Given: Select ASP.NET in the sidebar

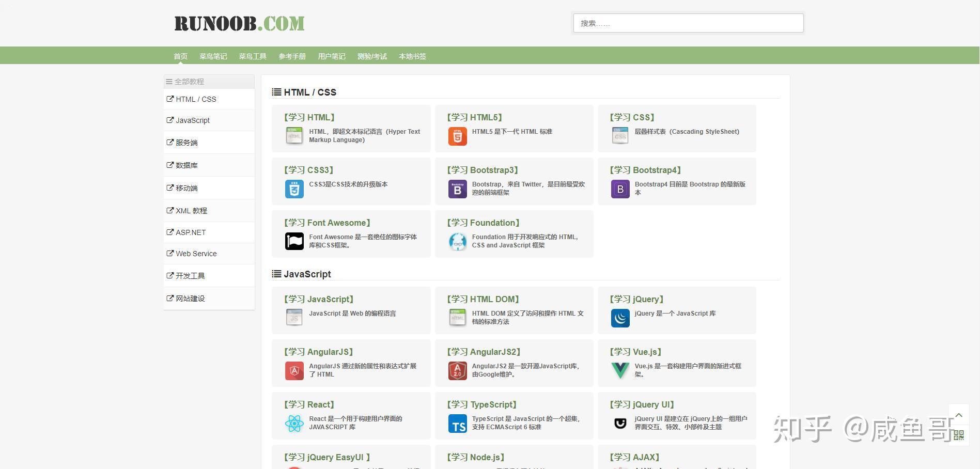Looking at the screenshot, I should point(209,232).
